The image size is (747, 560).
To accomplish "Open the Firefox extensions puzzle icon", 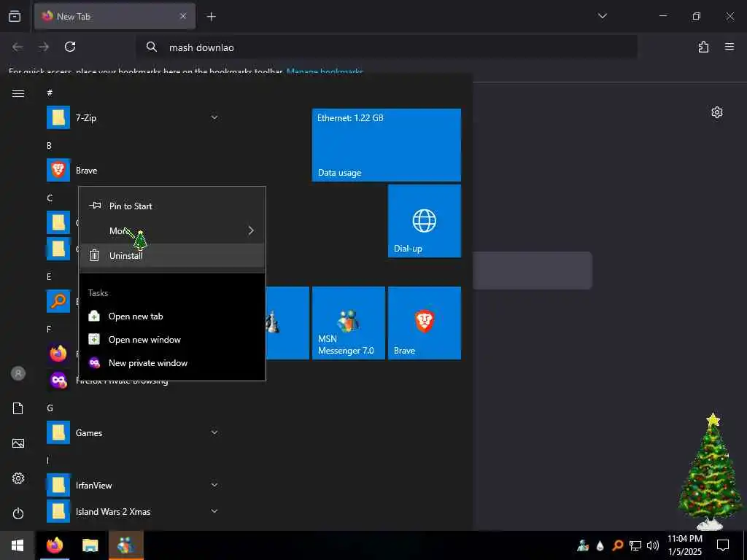I will 703,47.
